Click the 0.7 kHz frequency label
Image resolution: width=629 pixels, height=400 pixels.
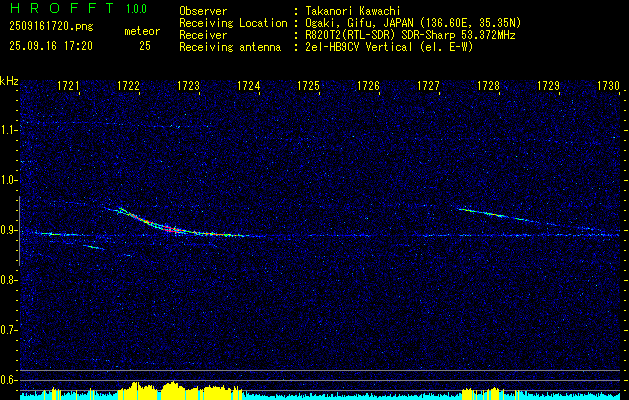coord(9,330)
